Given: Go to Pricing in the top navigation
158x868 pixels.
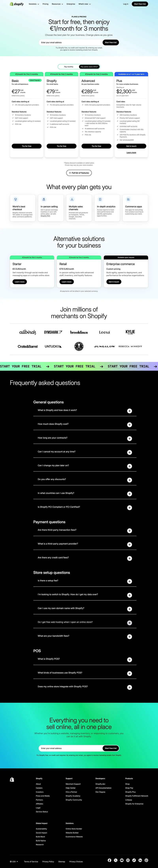Looking at the screenshot, I should click(x=45, y=4).
